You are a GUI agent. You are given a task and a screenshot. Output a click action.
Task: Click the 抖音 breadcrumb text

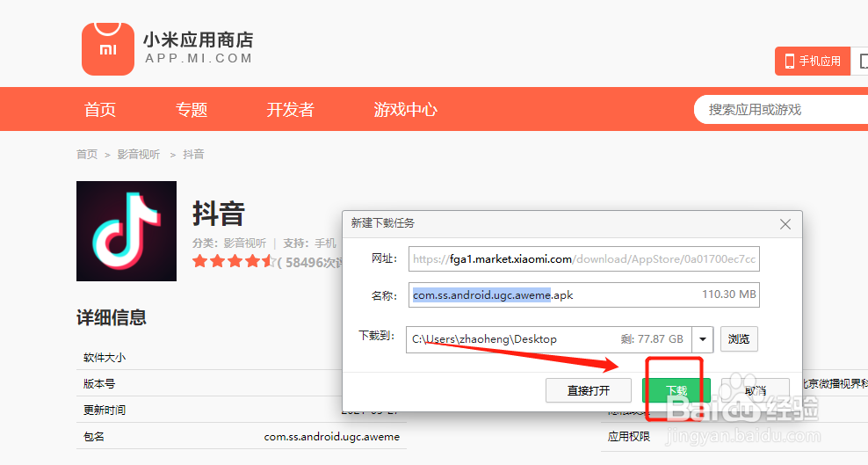click(193, 155)
